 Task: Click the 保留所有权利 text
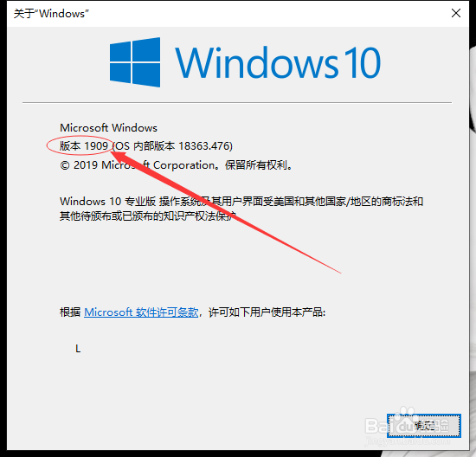coord(255,165)
